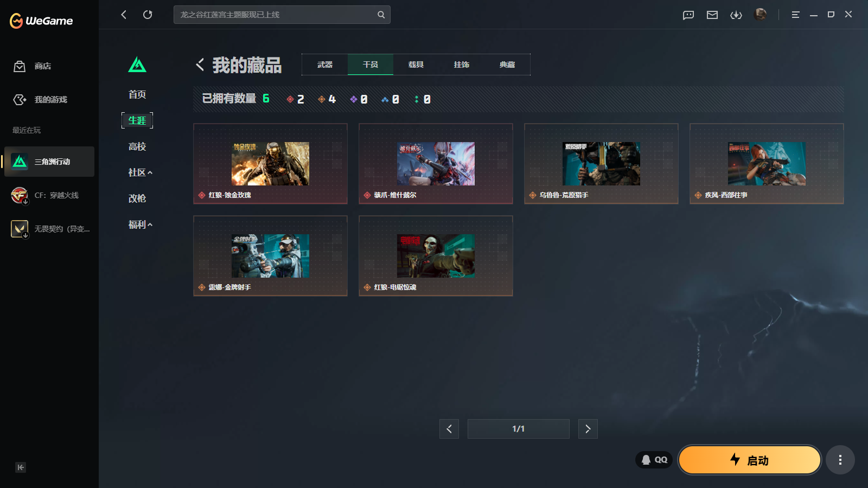The image size is (868, 488).
Task: Open the chat messages icon
Action: tap(688, 15)
